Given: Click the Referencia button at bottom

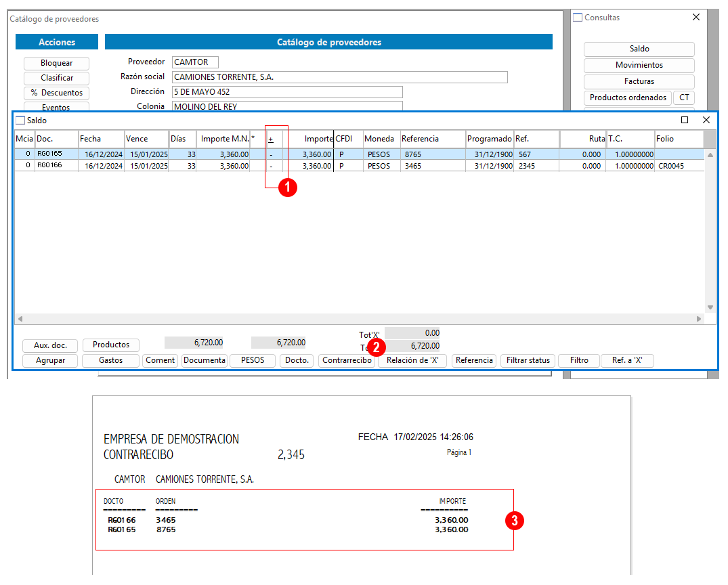Looking at the screenshot, I should (x=474, y=361).
